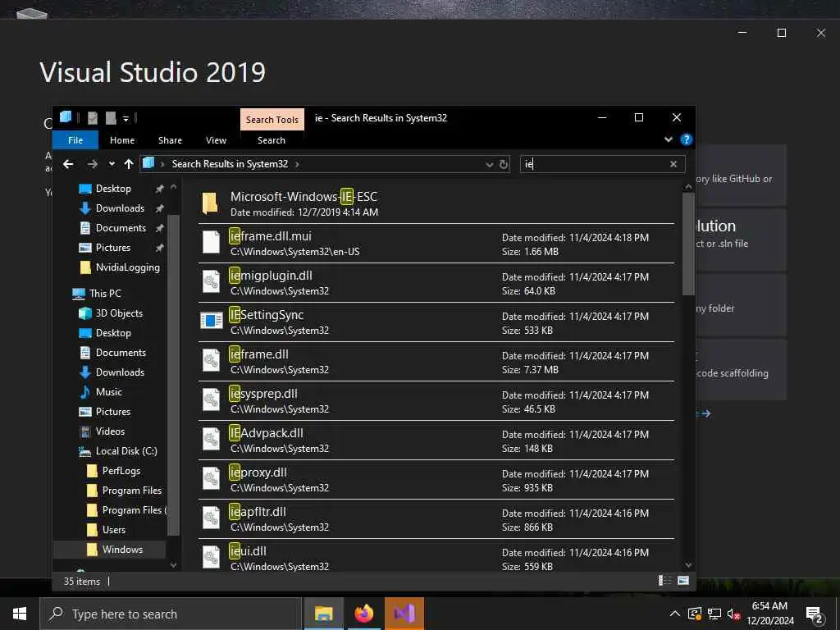Go back using the back arrow
Screen dimensions: 840x630
pos(68,164)
